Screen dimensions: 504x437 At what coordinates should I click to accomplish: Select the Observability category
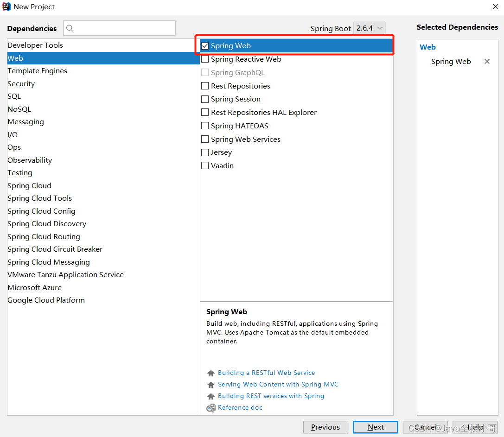(103, 160)
